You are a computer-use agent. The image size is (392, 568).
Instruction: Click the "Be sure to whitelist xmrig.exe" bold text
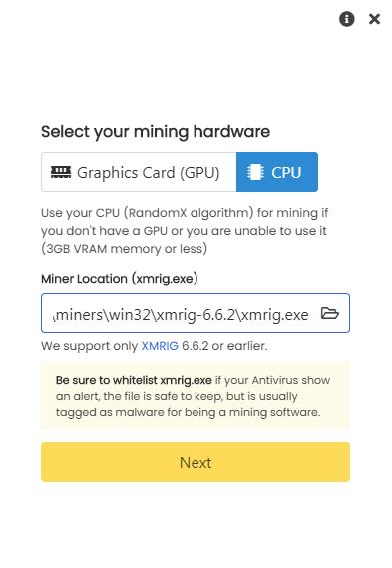[x=134, y=380]
